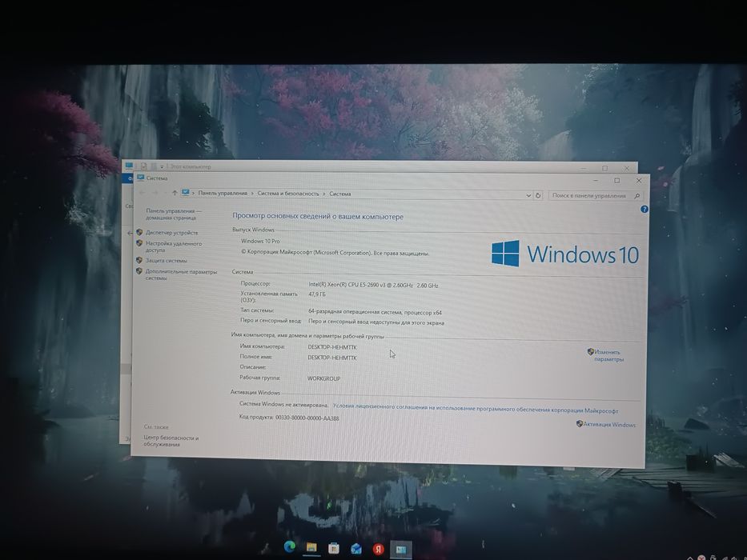Open File Explorer from the taskbar
Viewport: 747px width, 560px height.
[x=311, y=547]
